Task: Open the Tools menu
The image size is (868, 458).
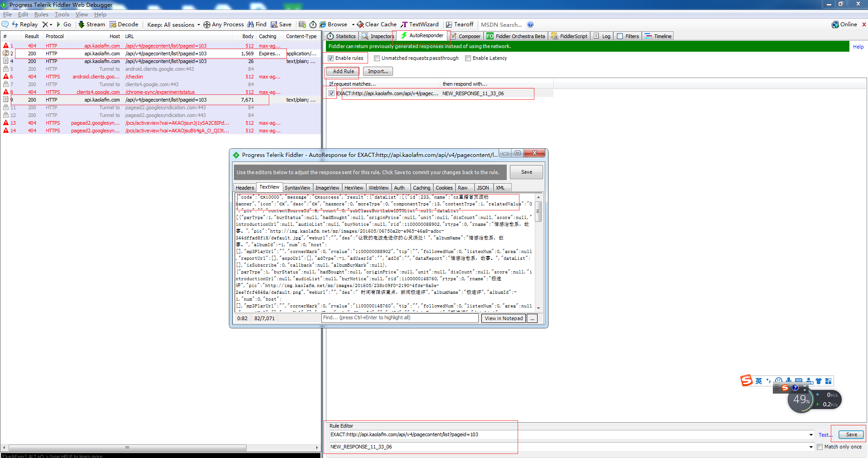Action: 62,15
